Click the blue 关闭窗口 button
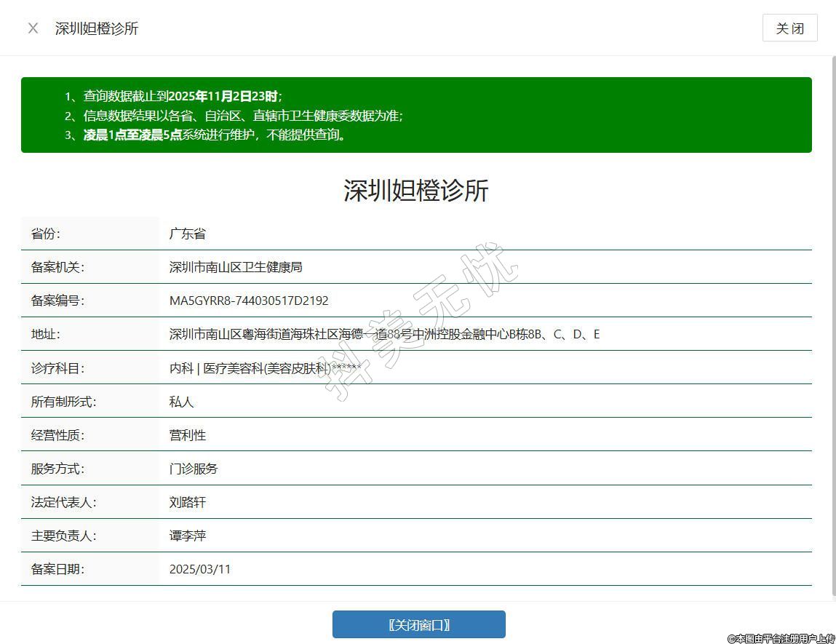This screenshot has height=644, width=836. pyautogui.click(x=418, y=624)
